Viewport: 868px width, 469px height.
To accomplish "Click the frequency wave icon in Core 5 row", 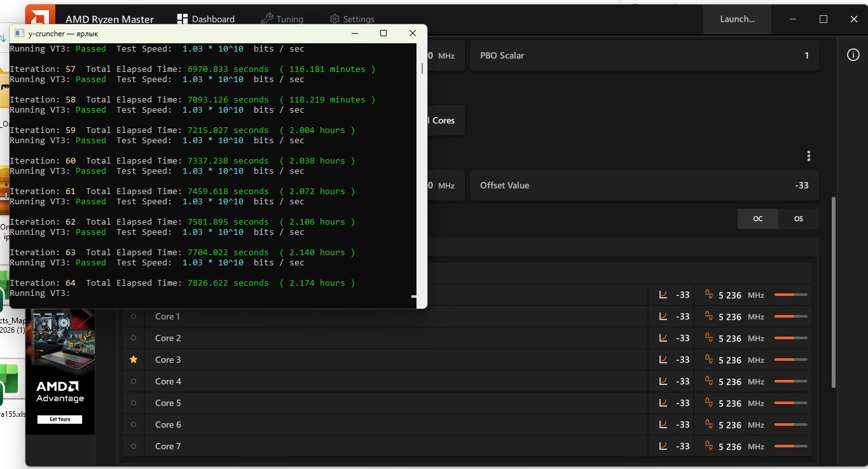I will click(x=708, y=403).
